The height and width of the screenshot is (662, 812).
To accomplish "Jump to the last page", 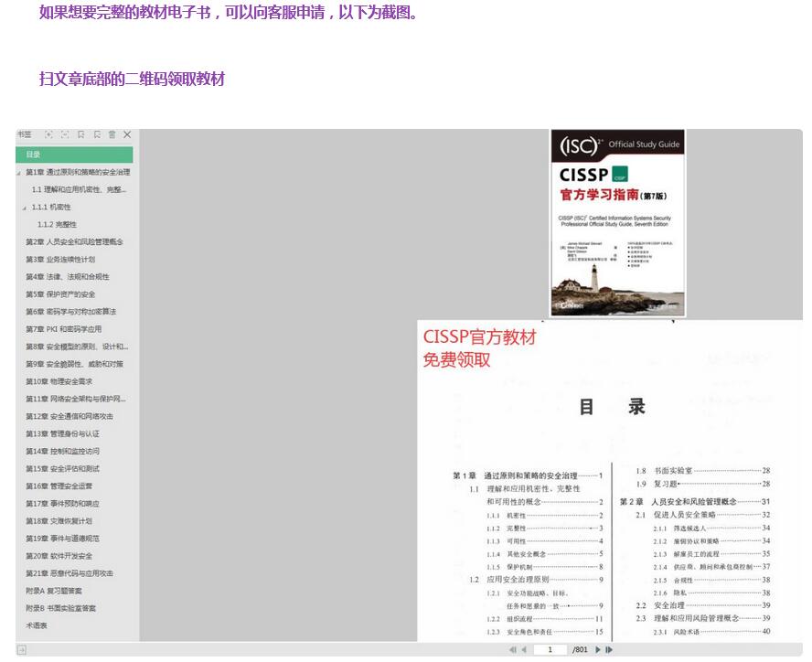I will pyautogui.click(x=609, y=649).
